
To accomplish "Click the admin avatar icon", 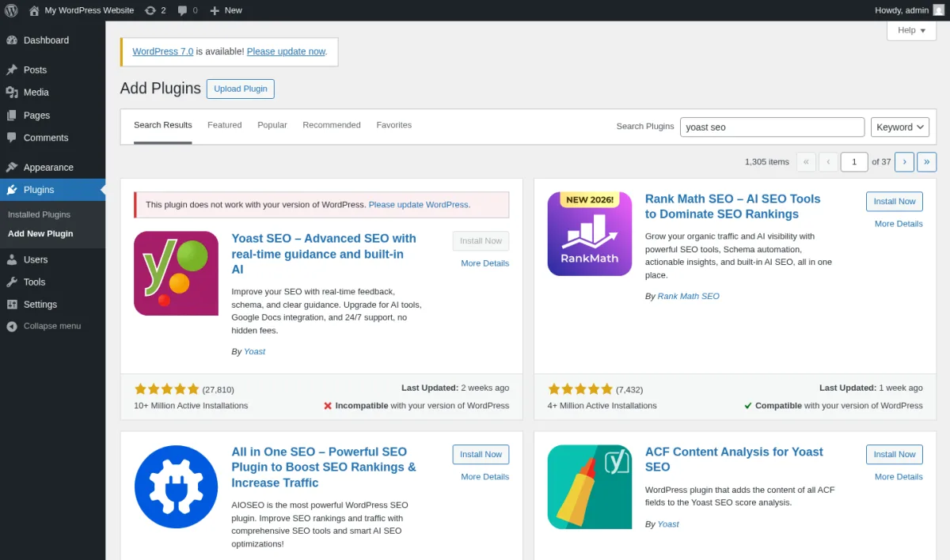I will 939,10.
